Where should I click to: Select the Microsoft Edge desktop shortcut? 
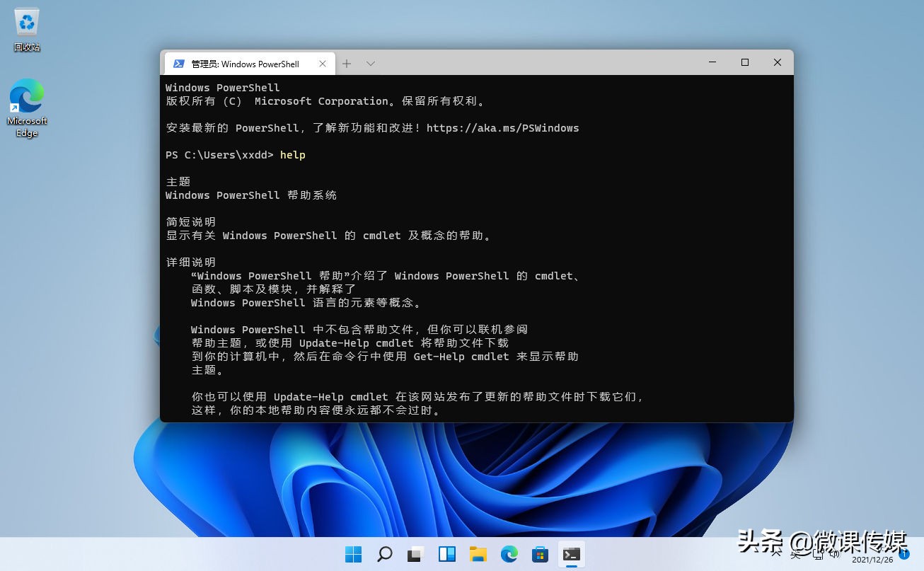click(27, 108)
